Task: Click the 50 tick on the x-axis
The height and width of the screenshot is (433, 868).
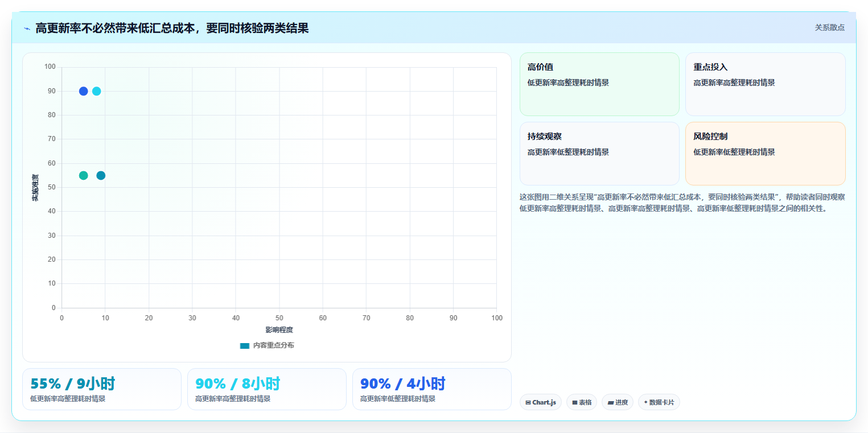Action: coord(279,318)
